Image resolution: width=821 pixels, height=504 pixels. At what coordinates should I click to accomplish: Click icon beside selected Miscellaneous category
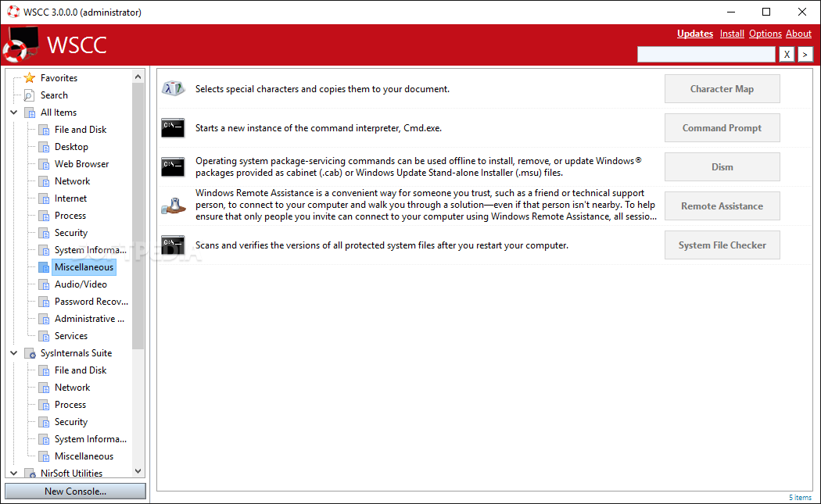click(45, 267)
